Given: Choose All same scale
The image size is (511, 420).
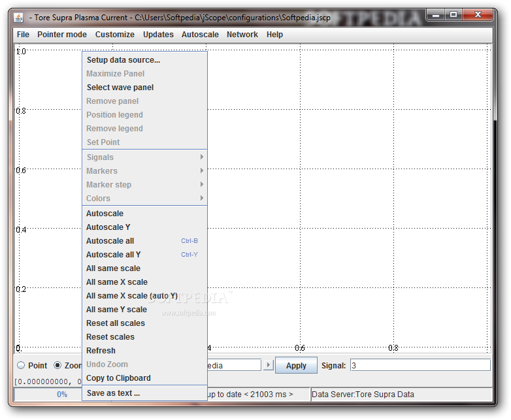Looking at the screenshot, I should coord(144,268).
